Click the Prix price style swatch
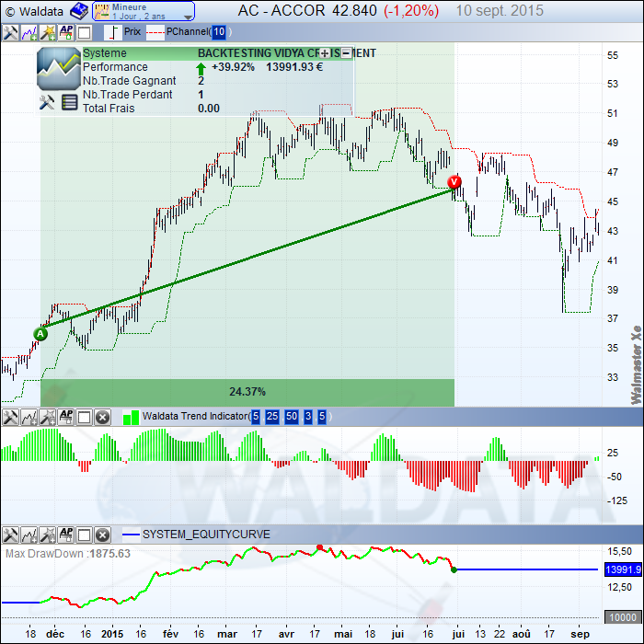The width and height of the screenshot is (644, 644). 112,32
